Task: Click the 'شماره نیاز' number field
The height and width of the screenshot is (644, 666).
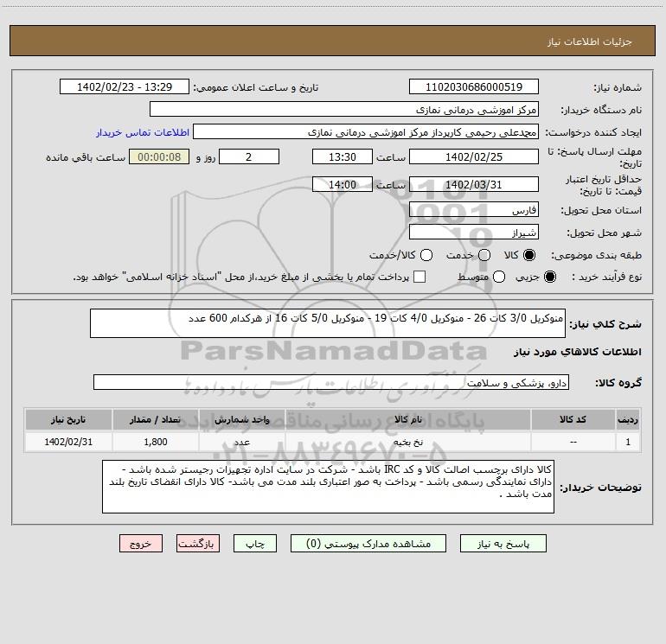Action: point(473,87)
